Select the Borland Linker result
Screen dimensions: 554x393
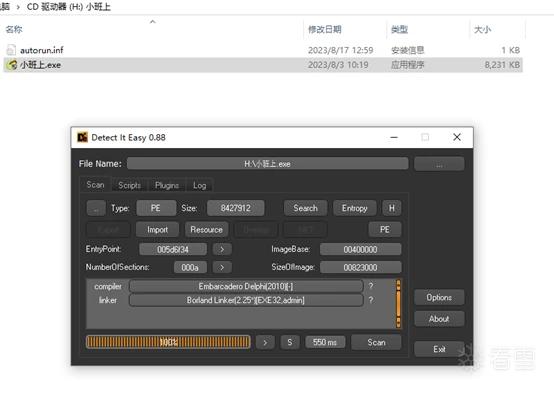click(246, 300)
